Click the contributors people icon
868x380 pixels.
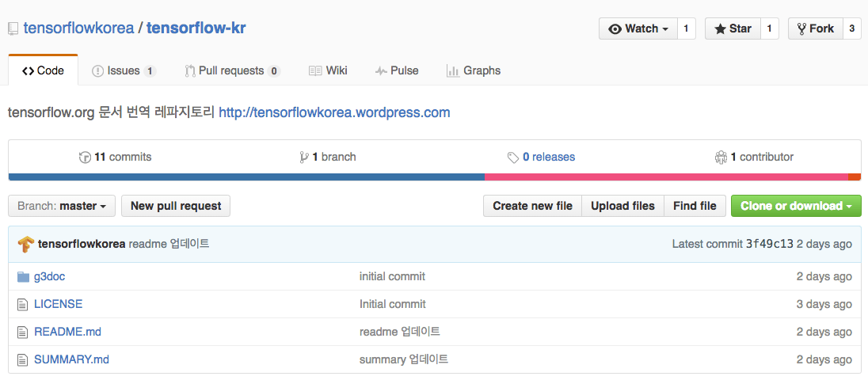(x=720, y=158)
